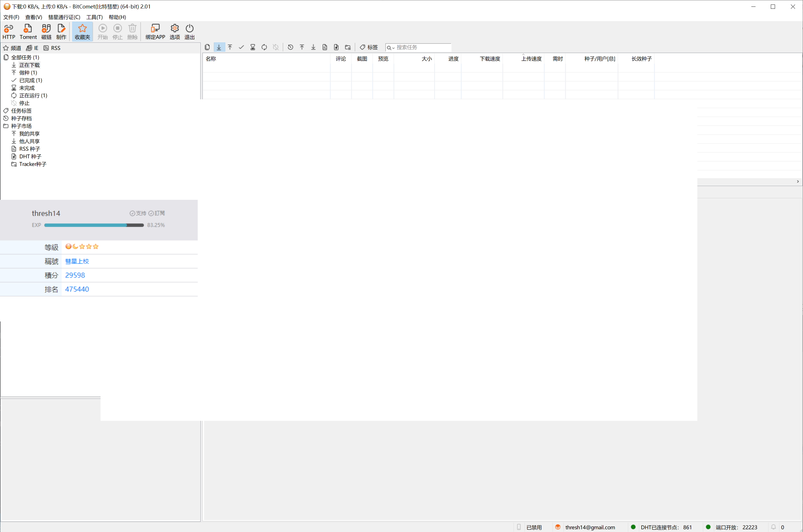The image size is (803, 532).
Task: Select 正在下载 in the task tree
Action: tap(29, 65)
